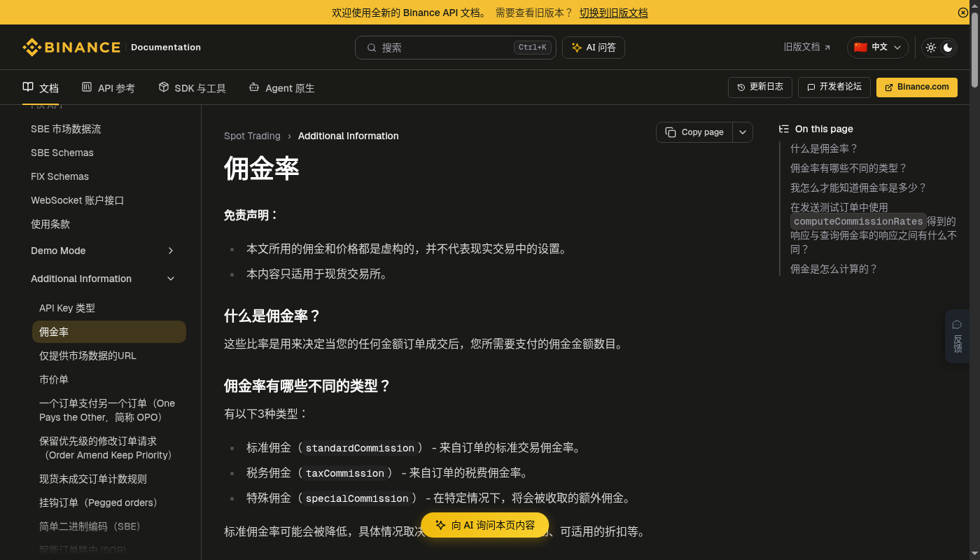Click Additional Information breadcrumb
The image size is (980, 560).
pos(349,136)
